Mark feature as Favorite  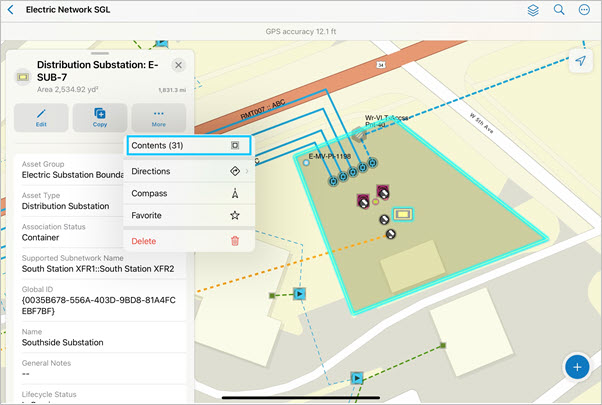tap(187, 215)
